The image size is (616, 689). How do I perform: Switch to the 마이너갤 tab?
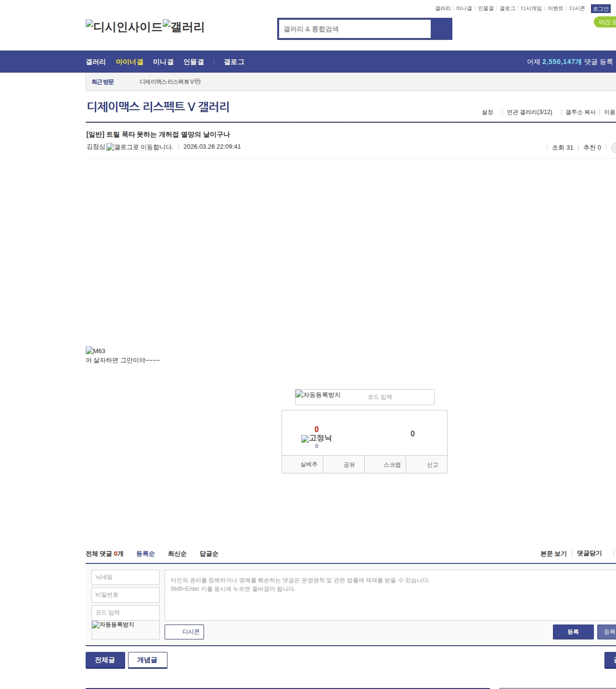129,62
